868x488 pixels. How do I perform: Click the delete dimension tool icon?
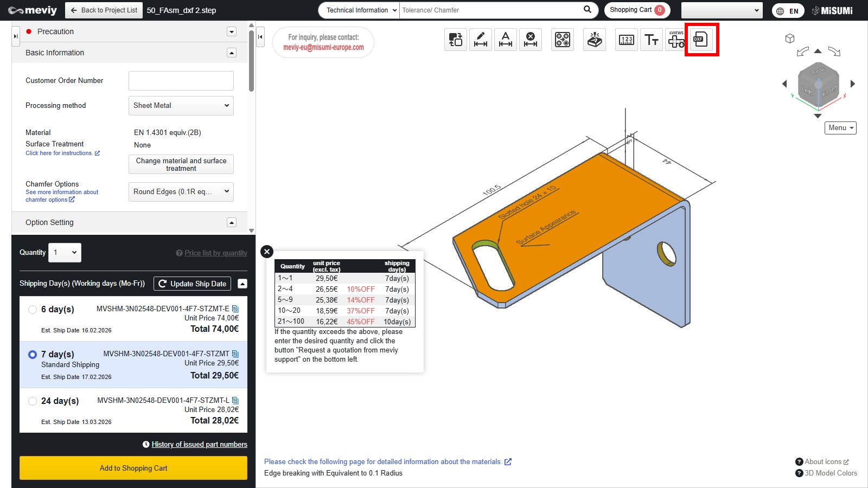click(x=530, y=40)
